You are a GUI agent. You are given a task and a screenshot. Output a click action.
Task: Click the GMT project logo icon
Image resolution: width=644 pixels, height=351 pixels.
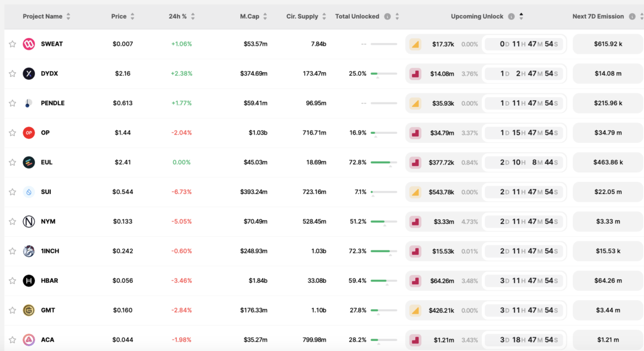(29, 310)
